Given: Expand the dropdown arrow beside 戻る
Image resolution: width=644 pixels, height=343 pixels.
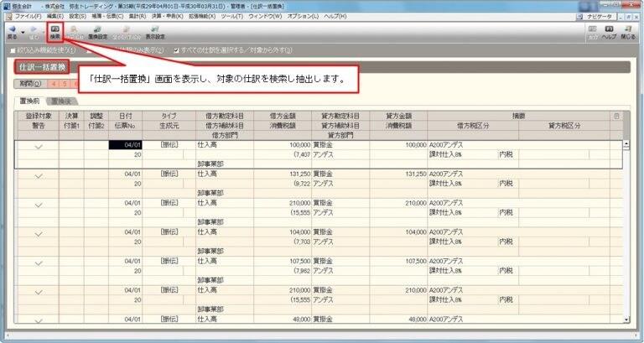Looking at the screenshot, I should (23, 32).
